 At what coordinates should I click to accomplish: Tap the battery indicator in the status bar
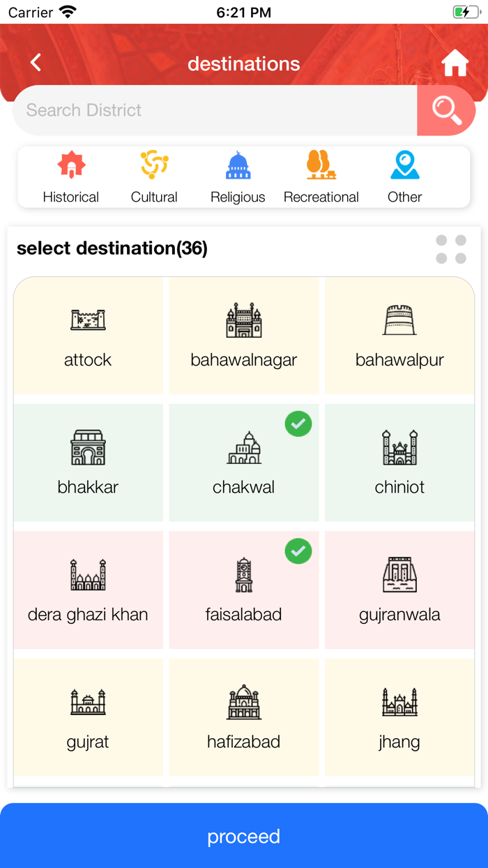[466, 12]
